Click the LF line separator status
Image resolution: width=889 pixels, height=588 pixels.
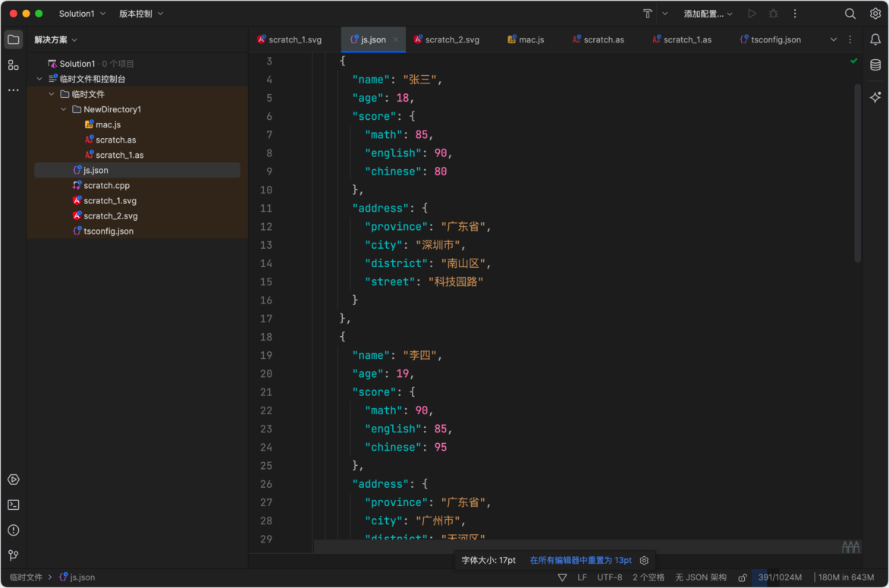coord(583,578)
